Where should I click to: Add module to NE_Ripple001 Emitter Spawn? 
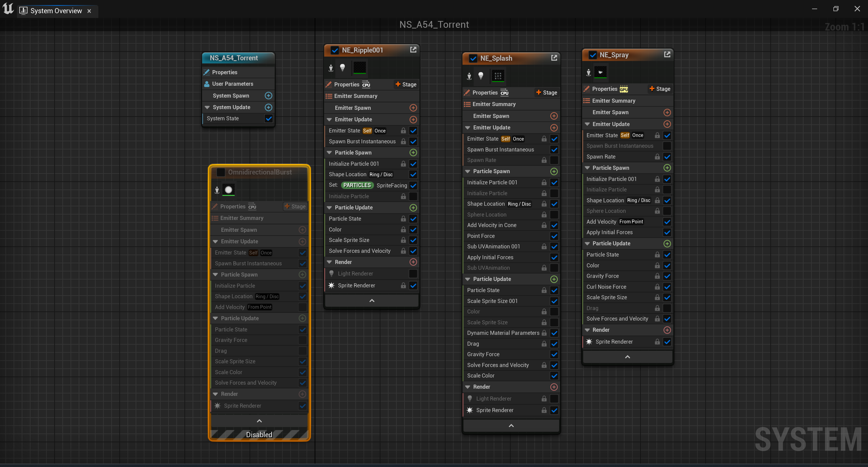(413, 108)
